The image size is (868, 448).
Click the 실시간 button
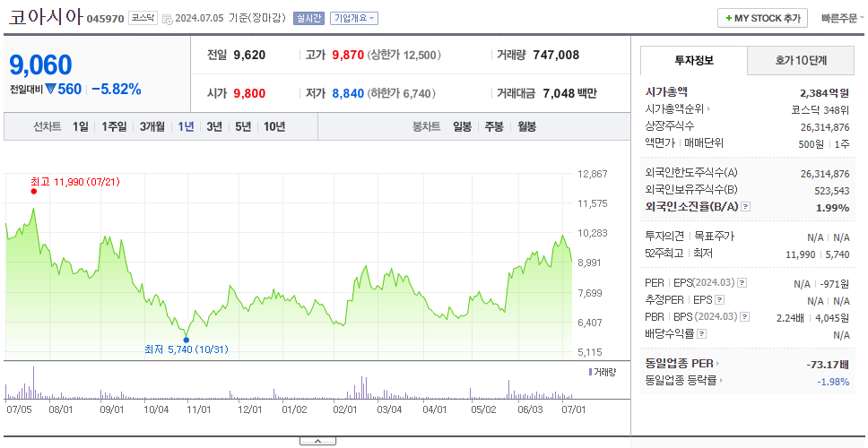(x=308, y=18)
